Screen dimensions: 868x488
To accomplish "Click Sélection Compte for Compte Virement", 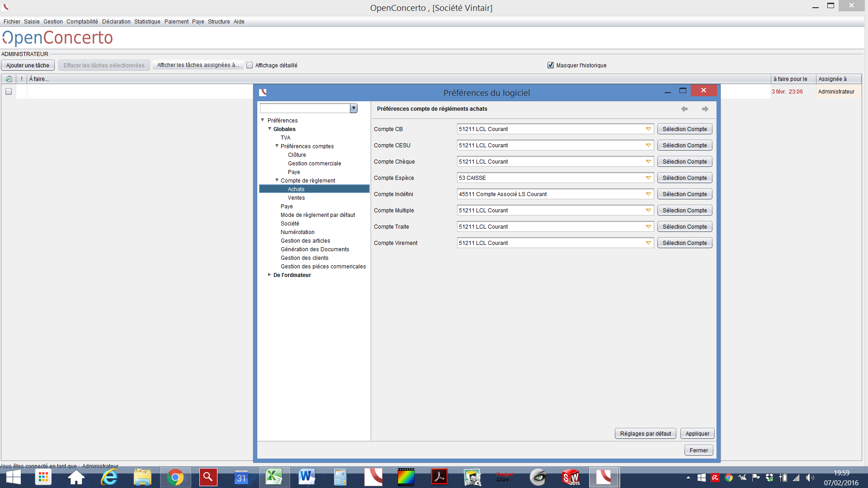I will [684, 243].
